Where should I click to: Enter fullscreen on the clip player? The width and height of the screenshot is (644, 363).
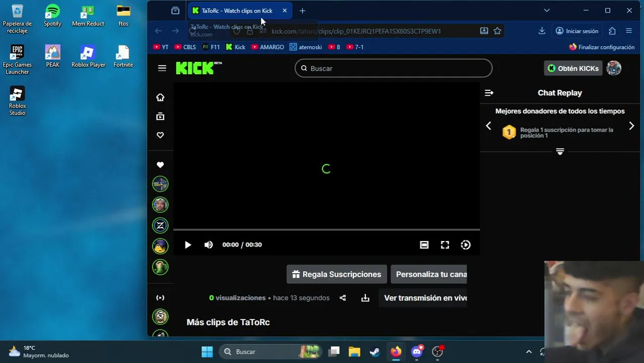(x=445, y=245)
